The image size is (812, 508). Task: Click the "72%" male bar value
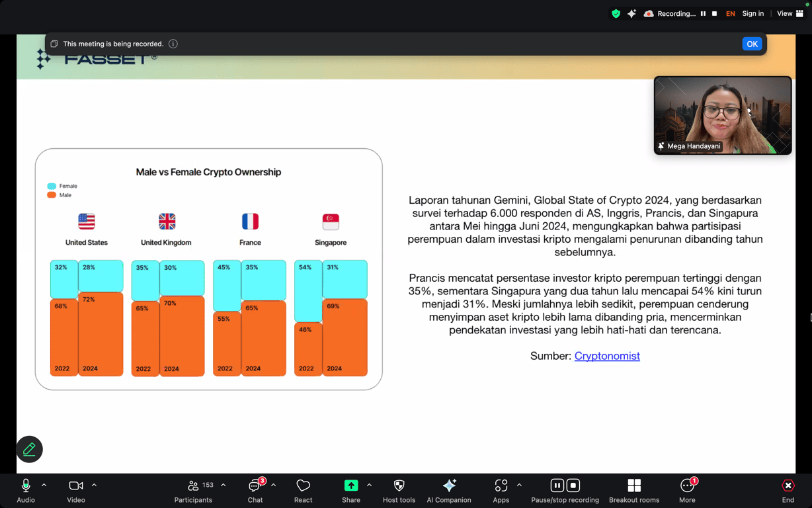(89, 300)
